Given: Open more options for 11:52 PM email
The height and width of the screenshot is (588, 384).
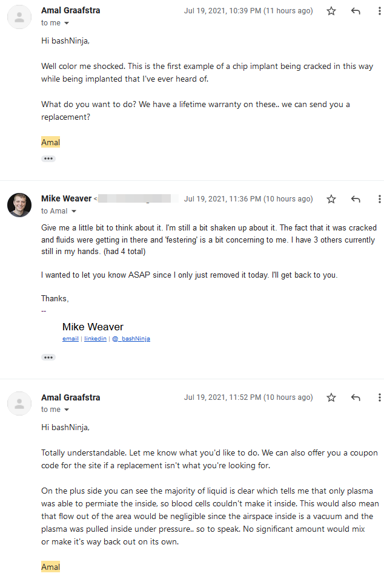Looking at the screenshot, I should (x=380, y=397).
